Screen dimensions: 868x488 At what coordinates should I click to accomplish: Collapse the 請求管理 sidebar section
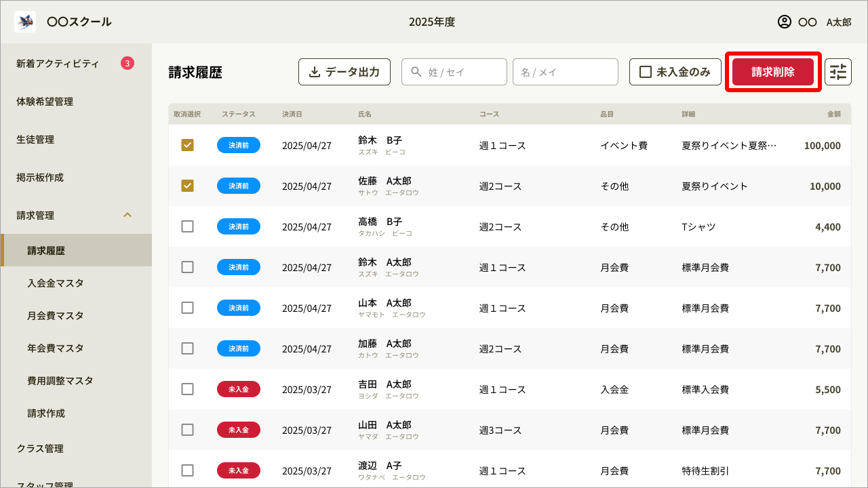tap(127, 215)
